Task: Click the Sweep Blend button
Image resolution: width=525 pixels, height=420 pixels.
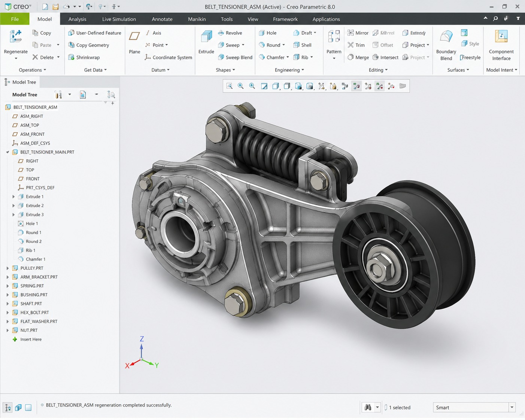Action: point(235,57)
